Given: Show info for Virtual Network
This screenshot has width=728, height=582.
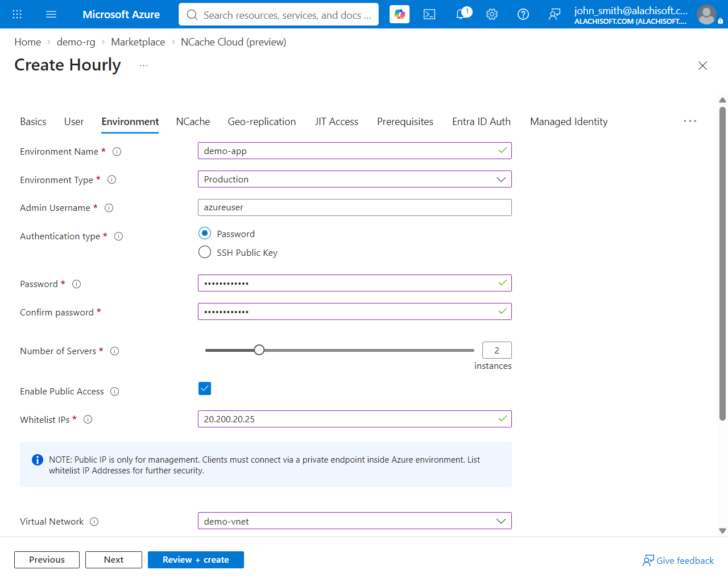Looking at the screenshot, I should (x=94, y=522).
